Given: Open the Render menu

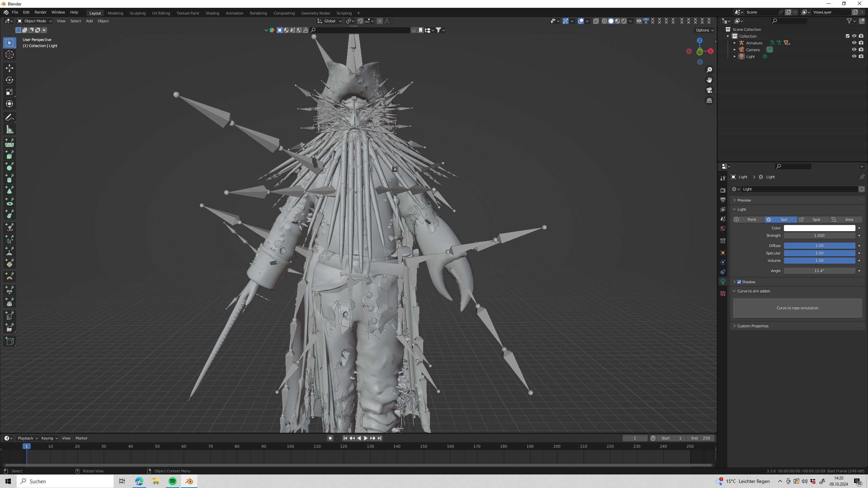Looking at the screenshot, I should 40,12.
